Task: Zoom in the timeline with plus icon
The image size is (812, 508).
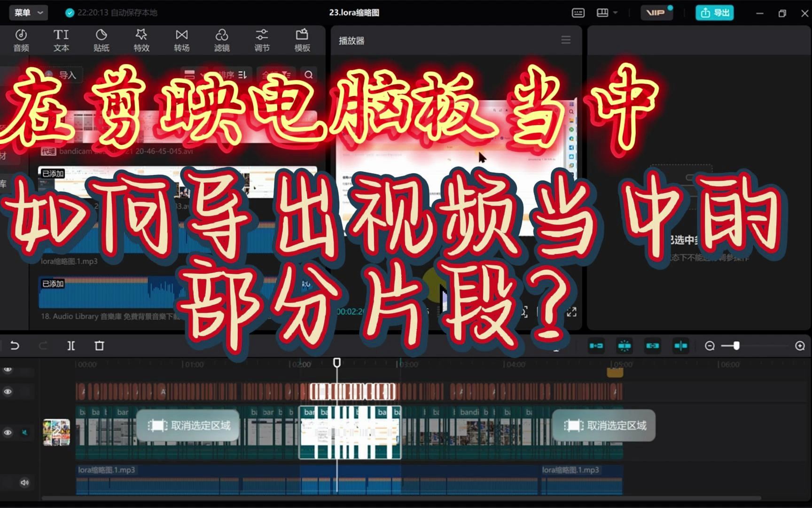Action: [x=800, y=346]
